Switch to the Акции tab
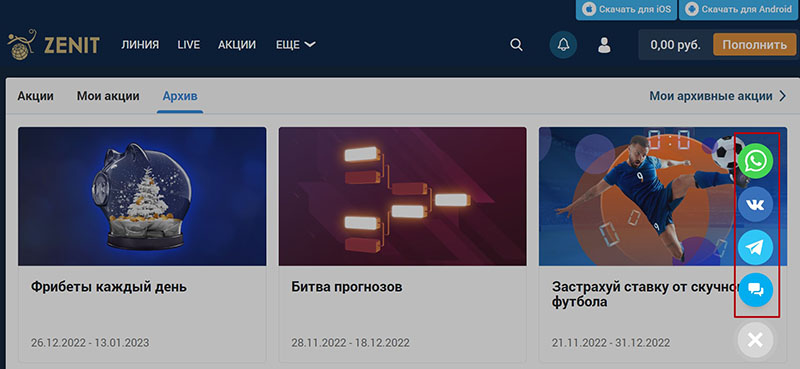This screenshot has height=369, width=800. (x=35, y=96)
